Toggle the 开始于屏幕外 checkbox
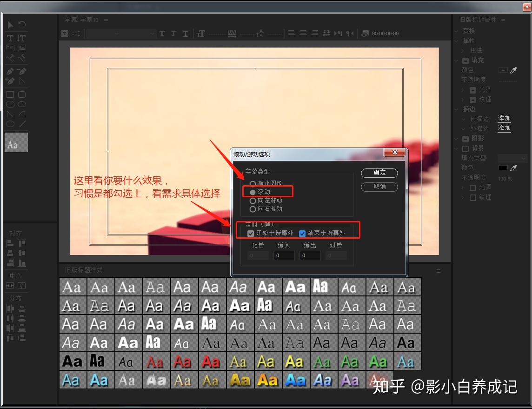 [x=251, y=233]
